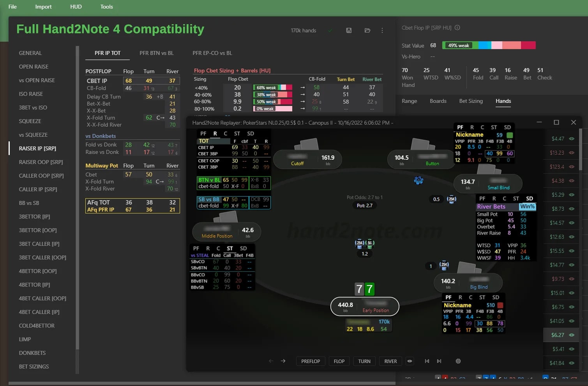588x386 pixels.
Task: Click the 49% weak stat value color bar
Action: coord(489,46)
